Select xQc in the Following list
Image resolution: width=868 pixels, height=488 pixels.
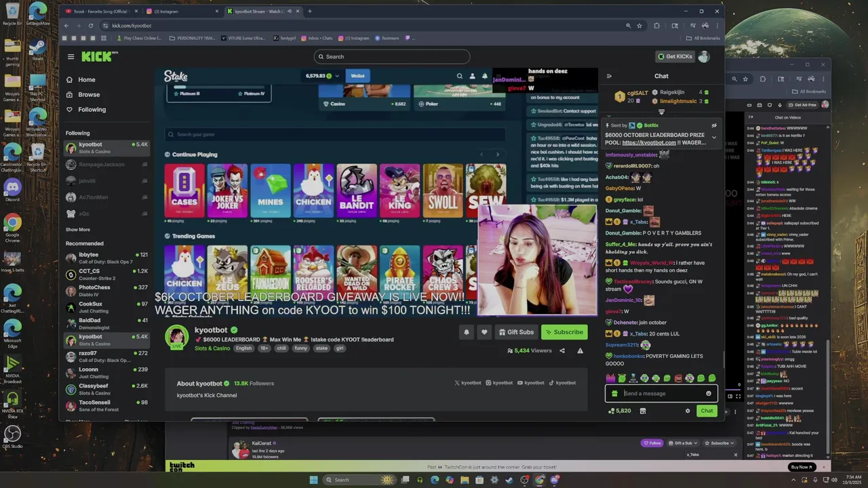click(x=106, y=213)
